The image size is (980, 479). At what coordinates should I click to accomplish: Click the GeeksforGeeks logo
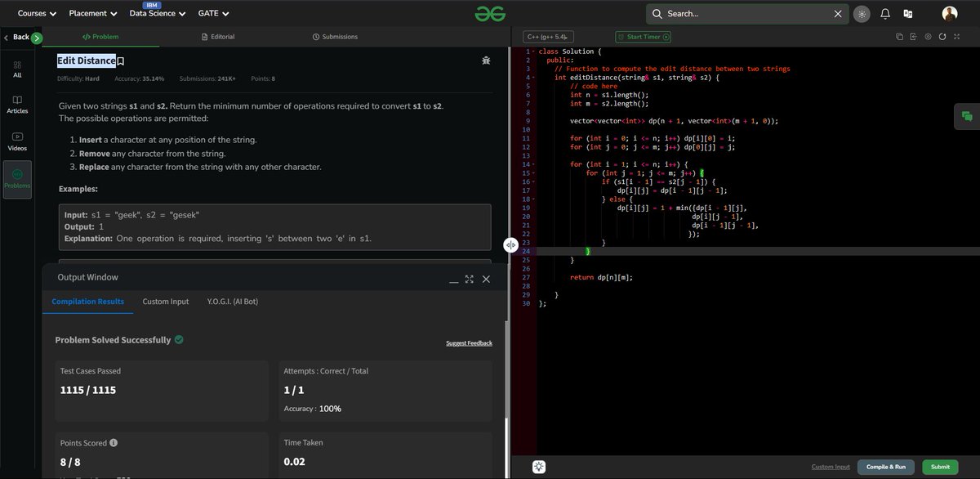pyautogui.click(x=490, y=14)
